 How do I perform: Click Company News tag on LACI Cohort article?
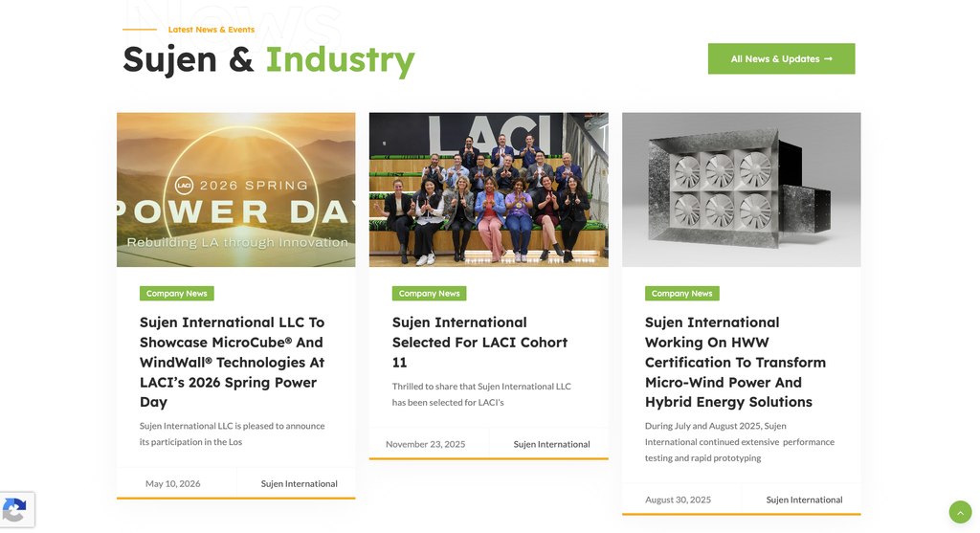pyautogui.click(x=429, y=293)
